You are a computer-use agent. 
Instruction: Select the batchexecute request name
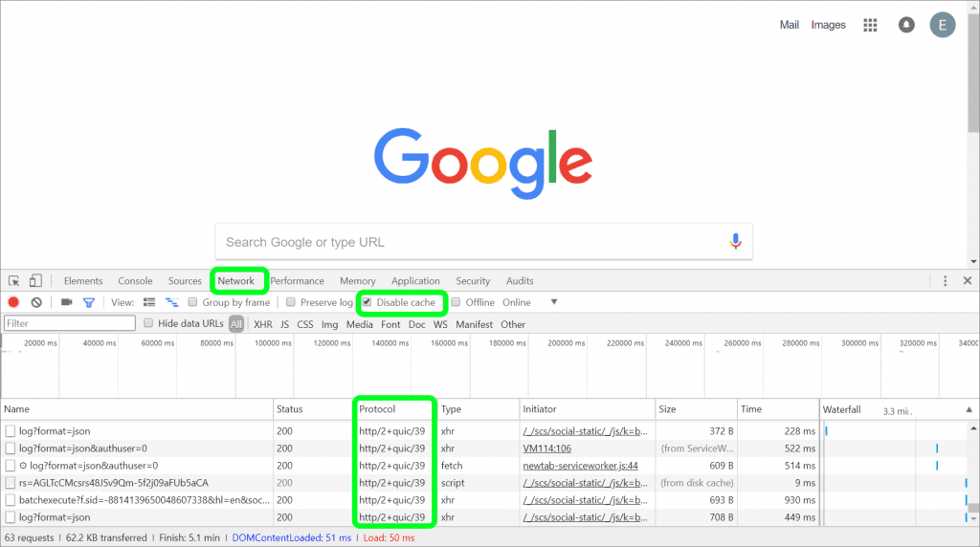point(144,500)
